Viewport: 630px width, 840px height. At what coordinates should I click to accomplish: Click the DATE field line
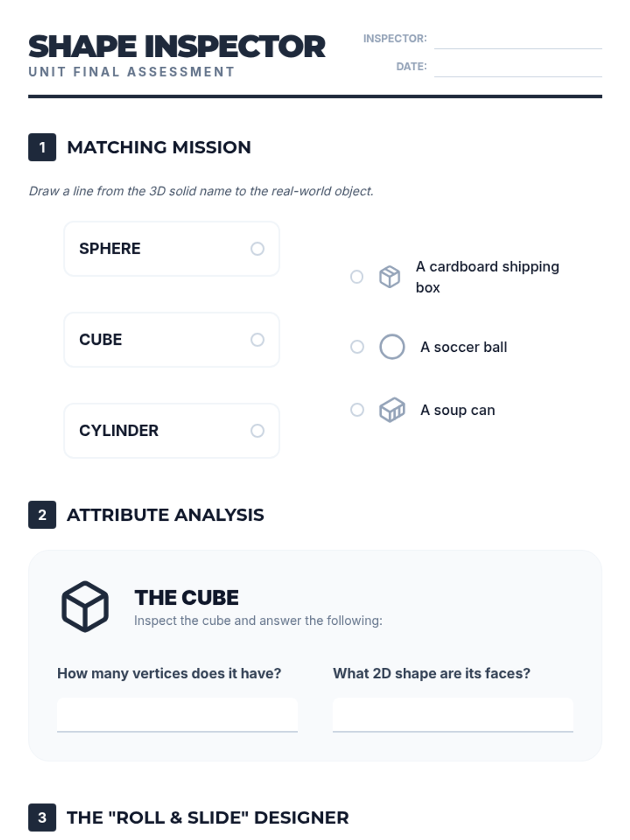click(518, 67)
